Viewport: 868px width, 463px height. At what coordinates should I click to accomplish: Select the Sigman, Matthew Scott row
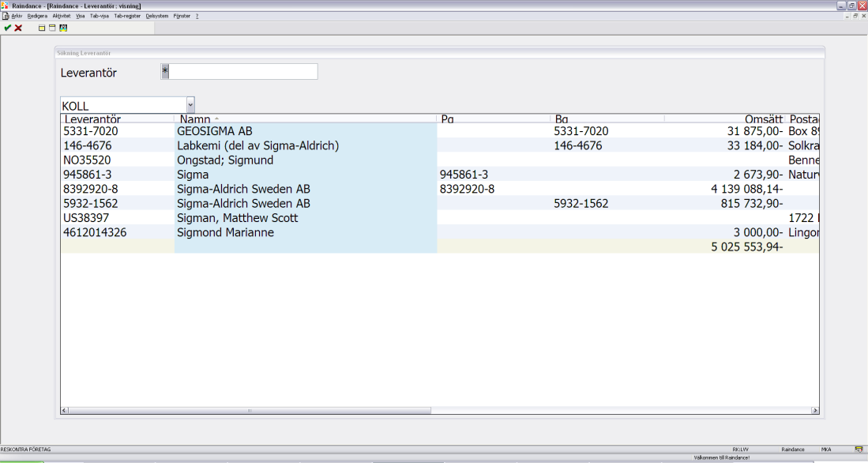point(440,217)
